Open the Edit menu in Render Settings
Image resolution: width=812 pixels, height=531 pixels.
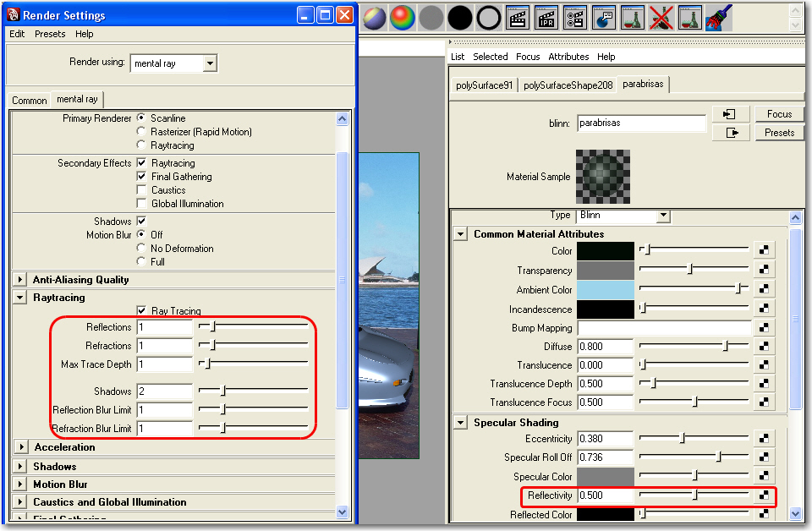[x=17, y=34]
